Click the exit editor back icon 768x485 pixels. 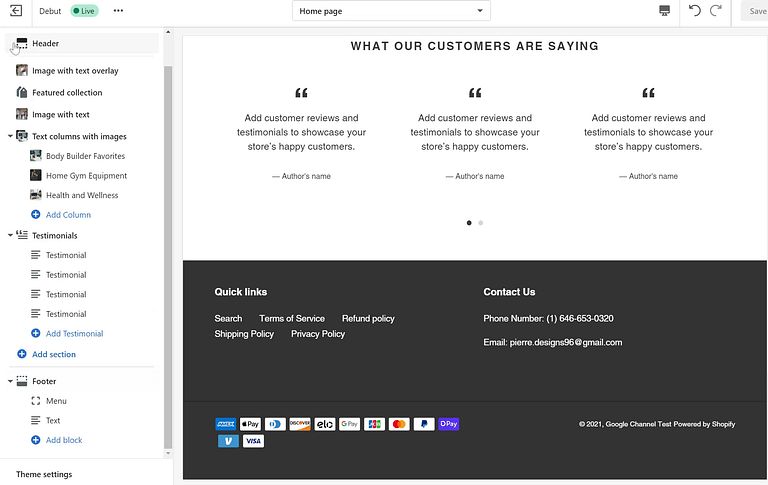pyautogui.click(x=16, y=10)
